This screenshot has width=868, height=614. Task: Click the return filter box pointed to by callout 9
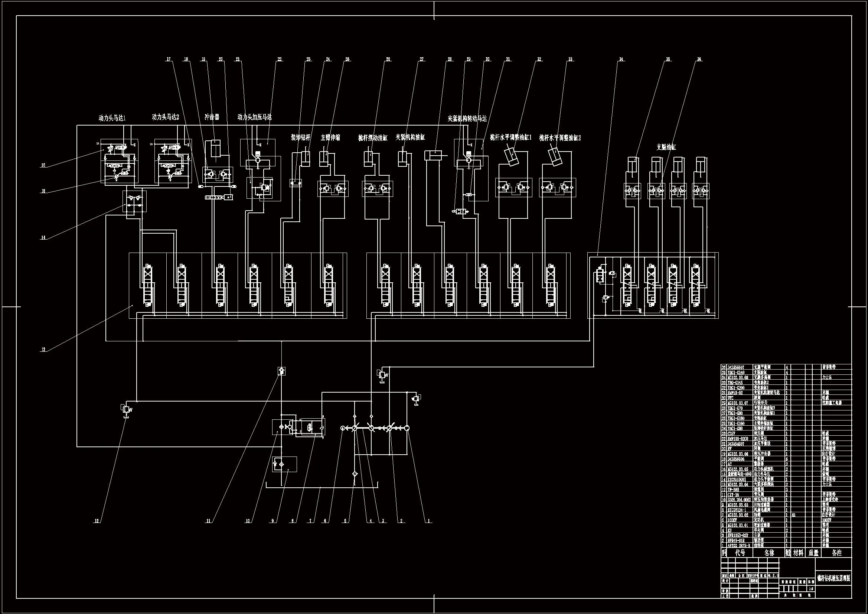pos(284,464)
